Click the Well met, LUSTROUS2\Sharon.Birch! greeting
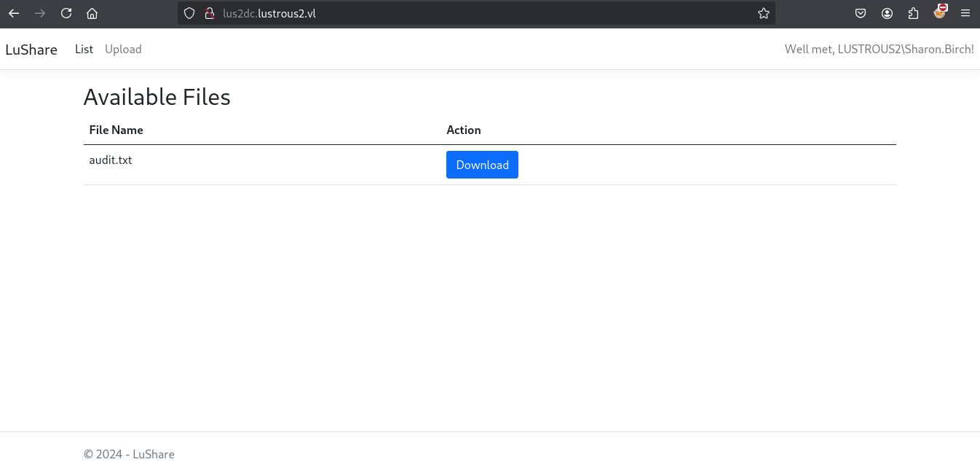The height and width of the screenshot is (470, 980). click(880, 49)
